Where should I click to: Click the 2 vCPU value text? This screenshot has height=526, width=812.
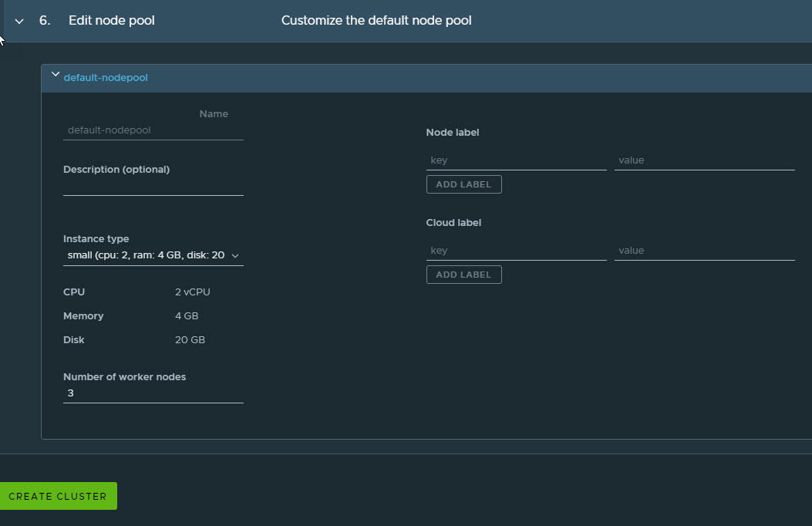(x=193, y=292)
